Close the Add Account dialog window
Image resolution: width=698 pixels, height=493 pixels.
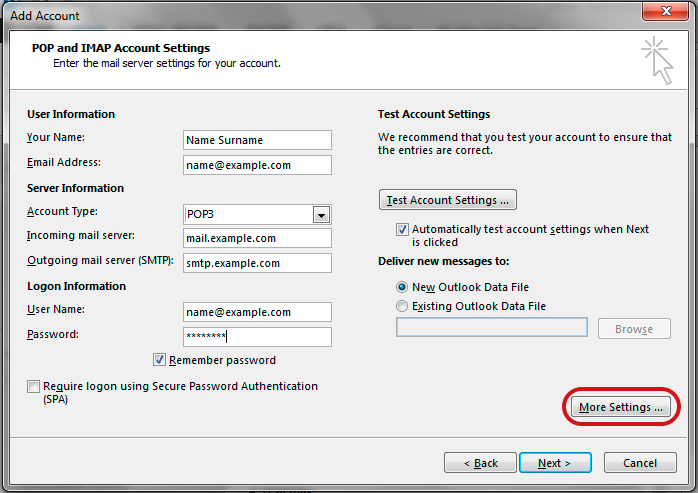coord(664,14)
